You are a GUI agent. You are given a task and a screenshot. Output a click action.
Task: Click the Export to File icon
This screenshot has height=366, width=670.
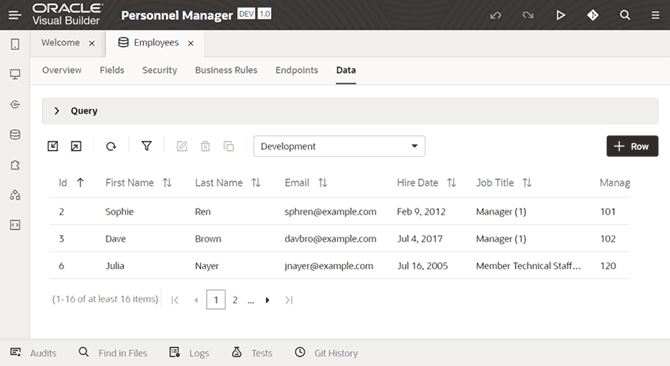click(x=76, y=146)
